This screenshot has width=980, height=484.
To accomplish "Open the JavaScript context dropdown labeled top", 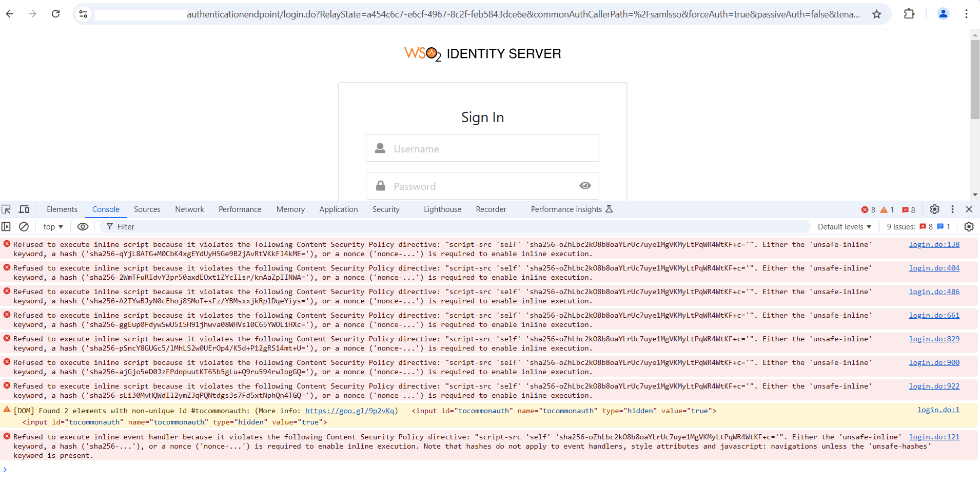I will pos(52,226).
